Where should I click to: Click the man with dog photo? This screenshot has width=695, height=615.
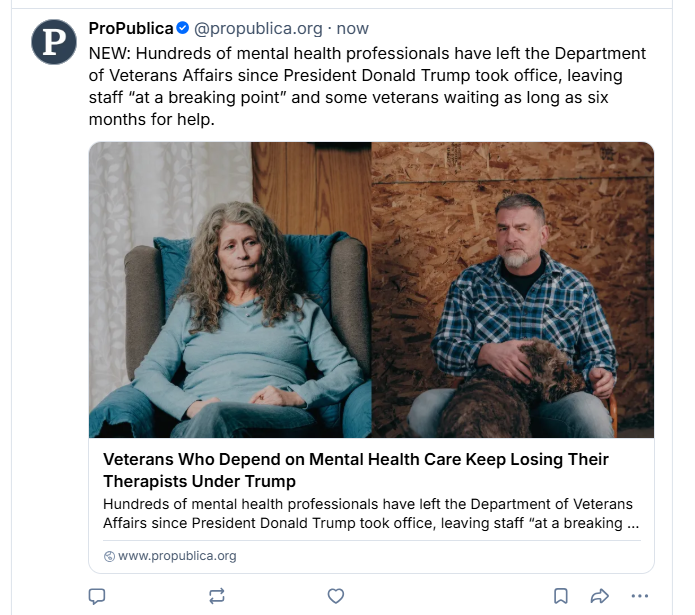click(x=513, y=290)
